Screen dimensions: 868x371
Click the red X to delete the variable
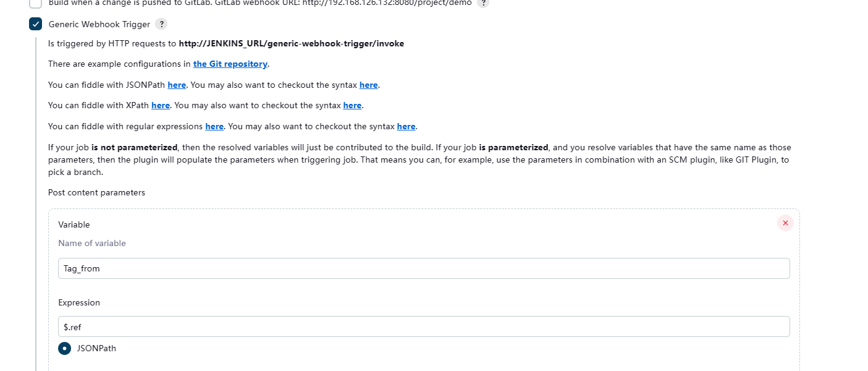point(785,223)
